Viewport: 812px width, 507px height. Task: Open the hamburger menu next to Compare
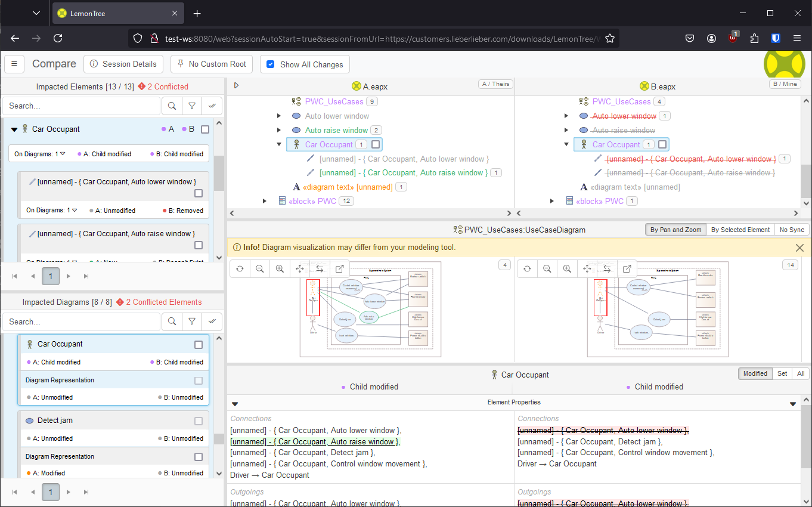[x=14, y=64]
